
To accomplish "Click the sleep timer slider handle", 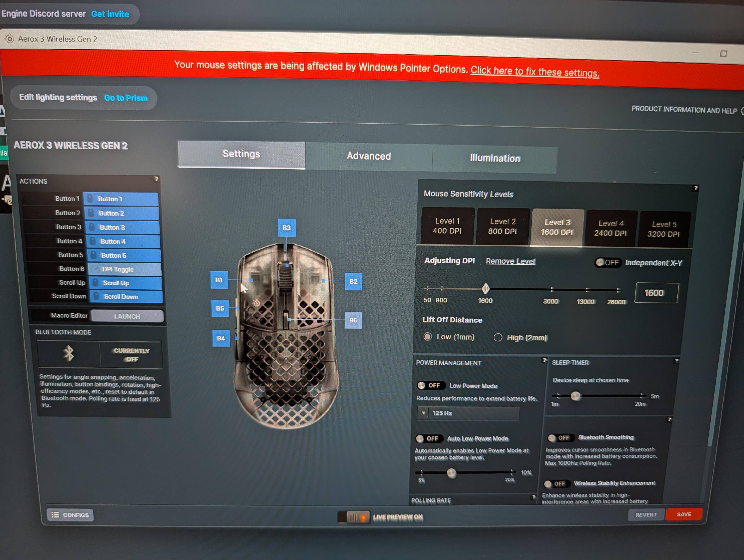I will tap(575, 396).
